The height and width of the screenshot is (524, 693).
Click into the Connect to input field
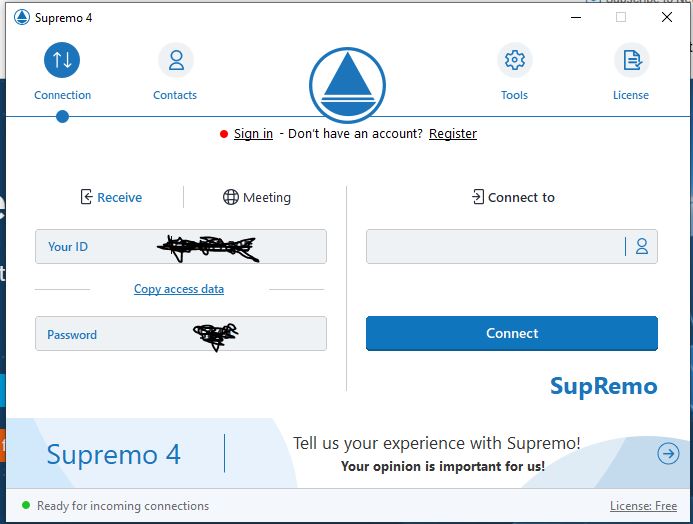coord(495,246)
